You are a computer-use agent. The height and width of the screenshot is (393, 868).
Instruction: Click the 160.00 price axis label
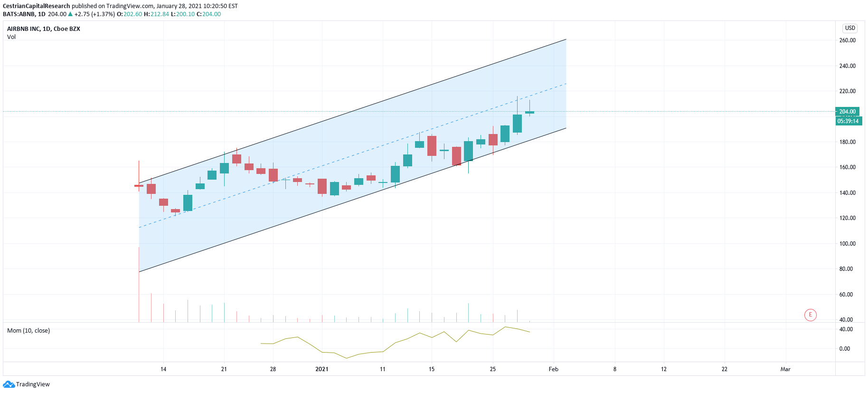click(x=848, y=167)
